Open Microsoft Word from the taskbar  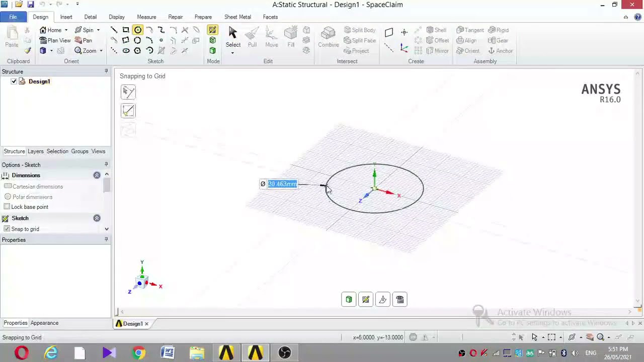[x=168, y=353]
